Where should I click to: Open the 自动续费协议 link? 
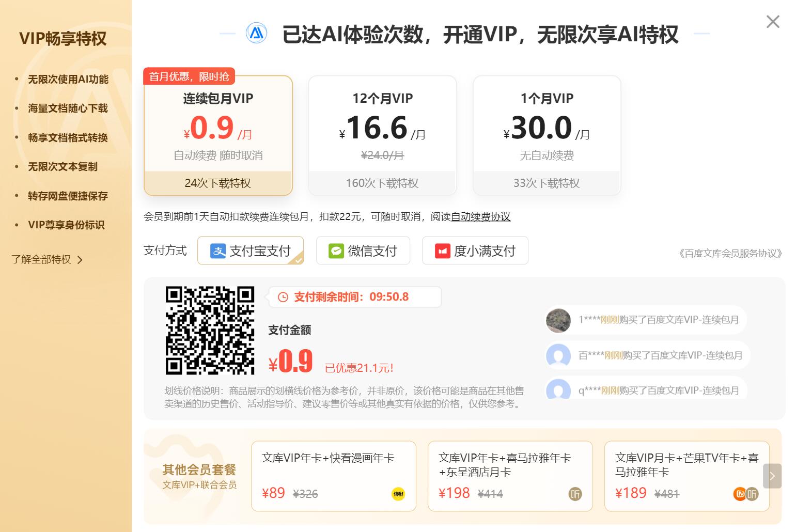tap(480, 216)
